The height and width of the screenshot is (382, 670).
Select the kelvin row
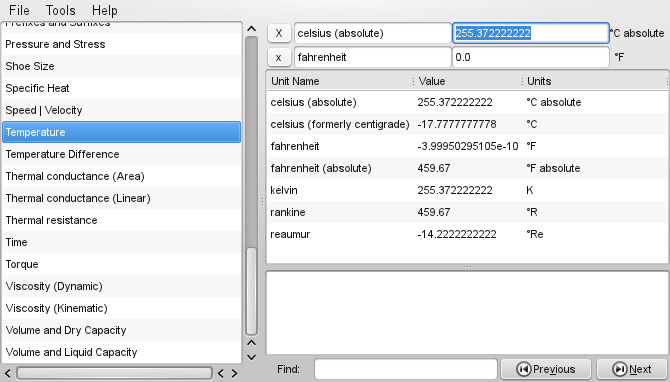tap(467, 190)
